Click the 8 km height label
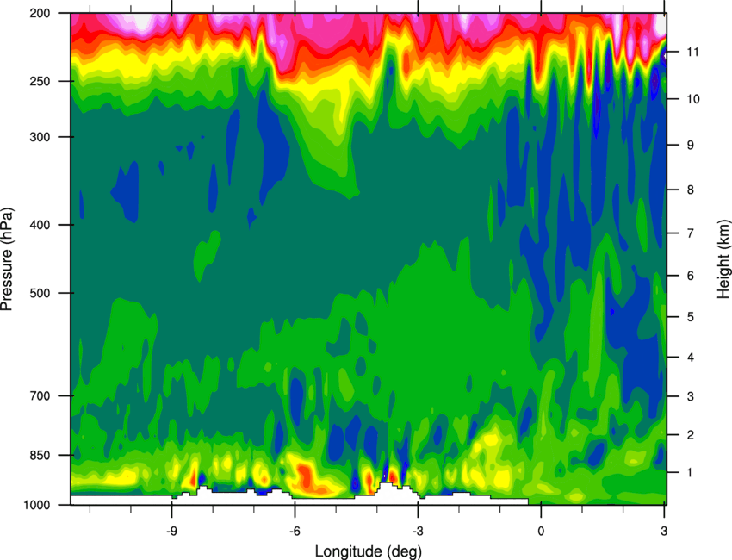This screenshot has width=732, height=560. (x=691, y=190)
